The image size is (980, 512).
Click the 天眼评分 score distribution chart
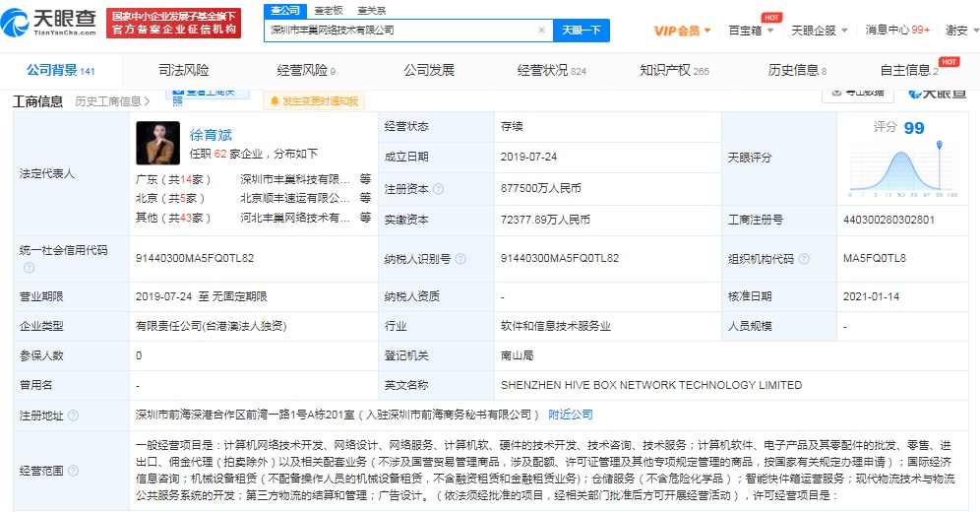coord(902,169)
